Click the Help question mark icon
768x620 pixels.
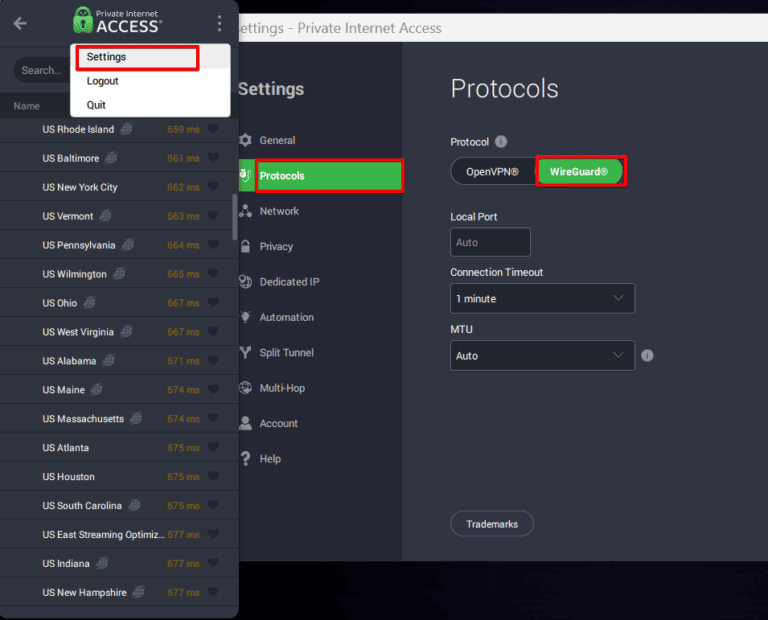point(245,458)
